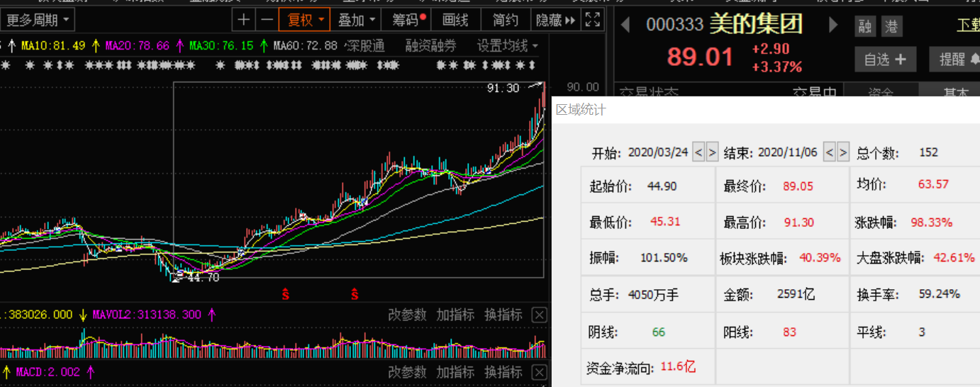This screenshot has height=387, width=980.
Task: Toggle 简约 simplified mode
Action: [x=506, y=20]
